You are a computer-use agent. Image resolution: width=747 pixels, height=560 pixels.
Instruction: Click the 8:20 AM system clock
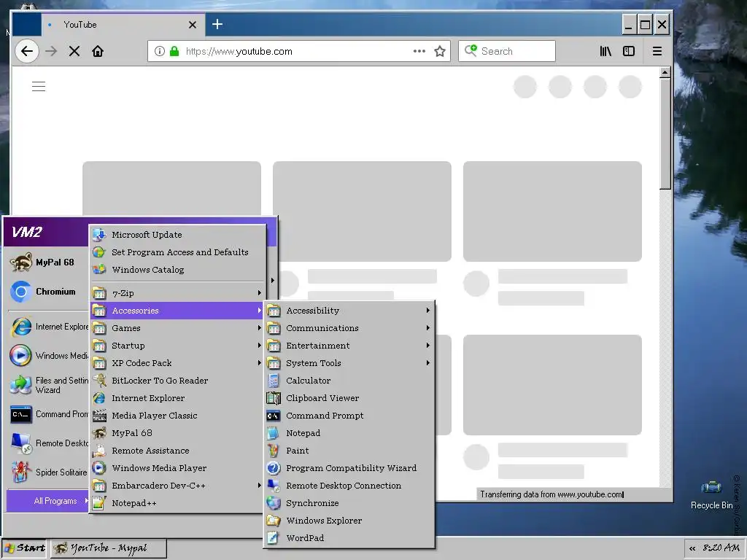click(x=721, y=548)
